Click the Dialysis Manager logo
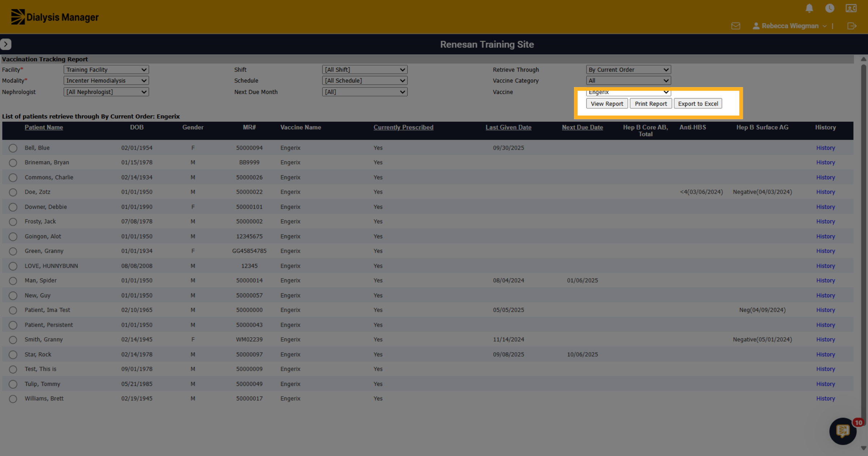This screenshot has width=868, height=456. pos(55,17)
